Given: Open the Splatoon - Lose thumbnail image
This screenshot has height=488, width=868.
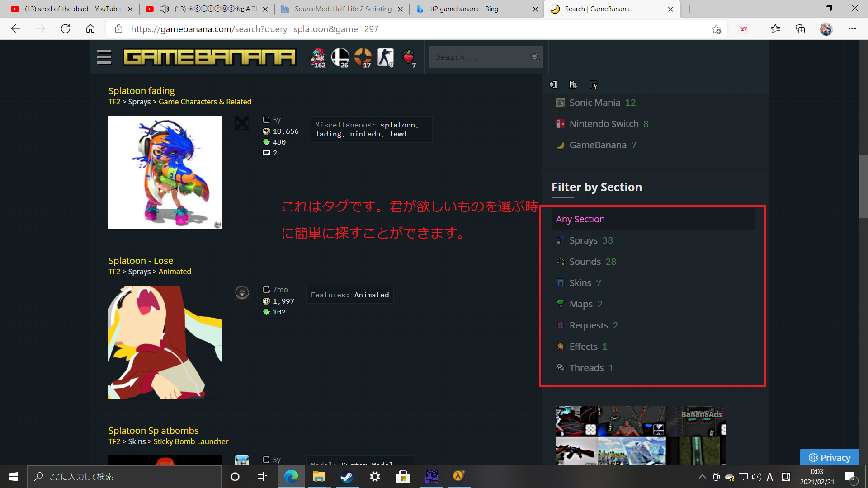Looking at the screenshot, I should pos(165,342).
